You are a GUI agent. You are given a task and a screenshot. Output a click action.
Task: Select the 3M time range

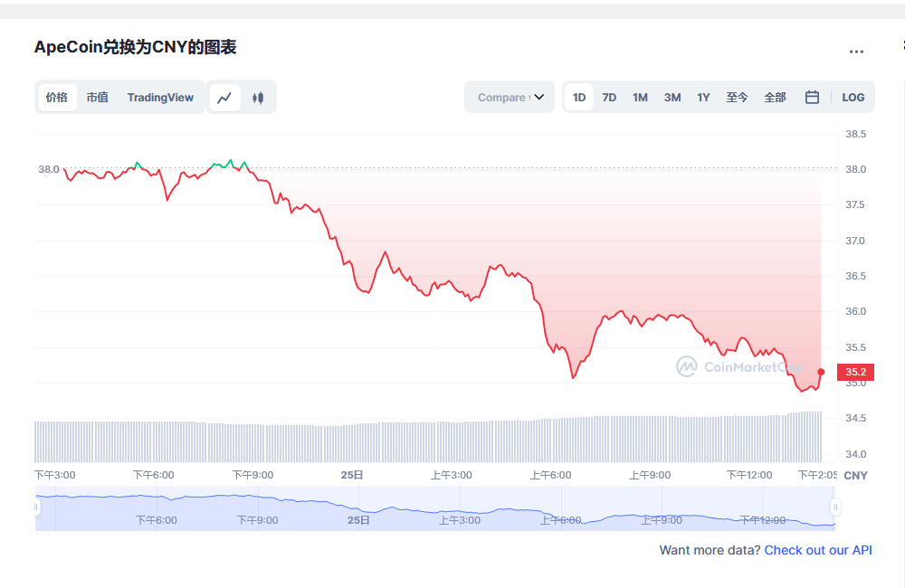(672, 98)
